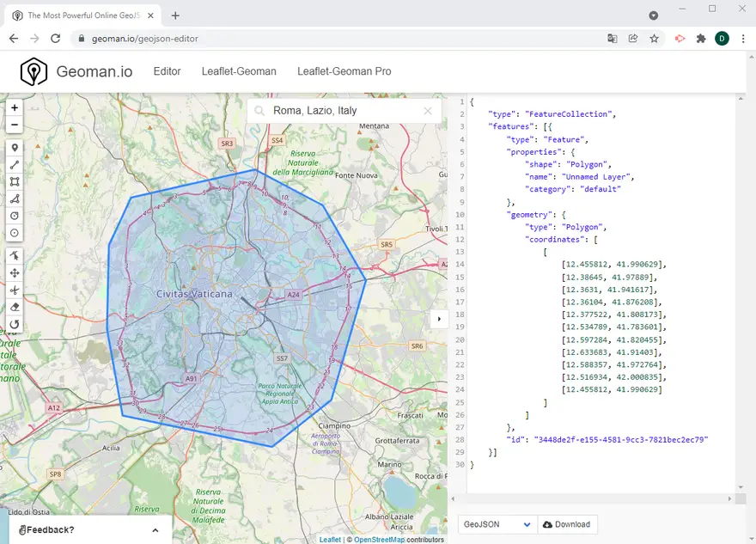The image size is (756, 544).
Task: Select the Cut Layers scissors tool
Action: click(x=15, y=290)
